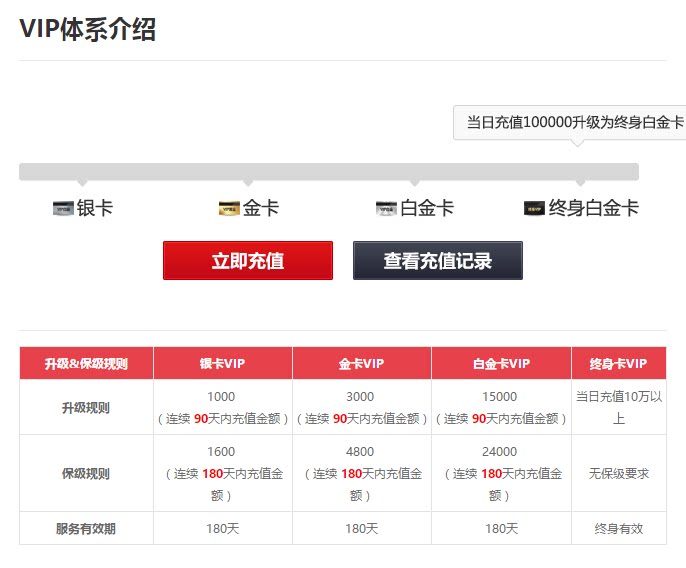The height and width of the screenshot is (568, 686).
Task: Click the 升级&保级规则 table header
Action: coord(86,363)
